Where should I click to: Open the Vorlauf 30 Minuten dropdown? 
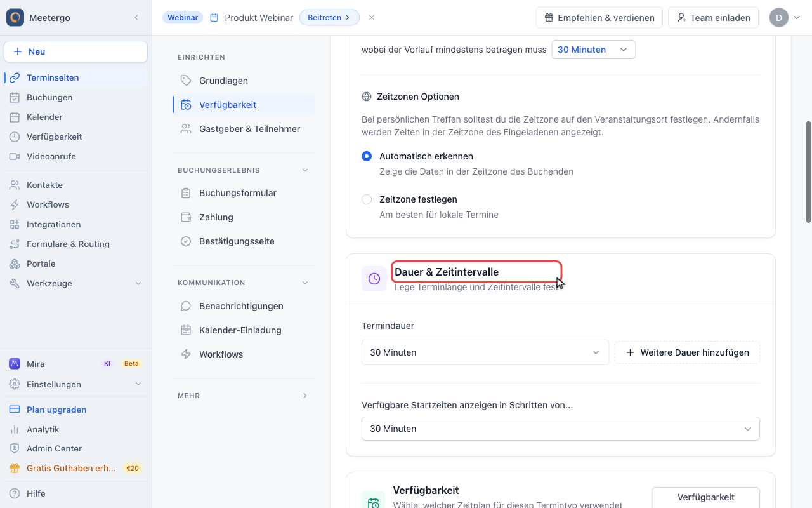594,50
